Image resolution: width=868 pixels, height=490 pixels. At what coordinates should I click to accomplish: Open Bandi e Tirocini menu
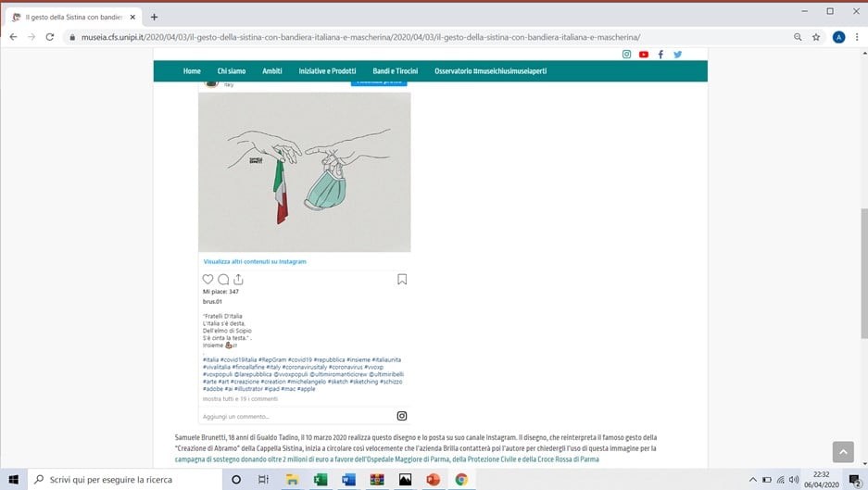pos(396,71)
